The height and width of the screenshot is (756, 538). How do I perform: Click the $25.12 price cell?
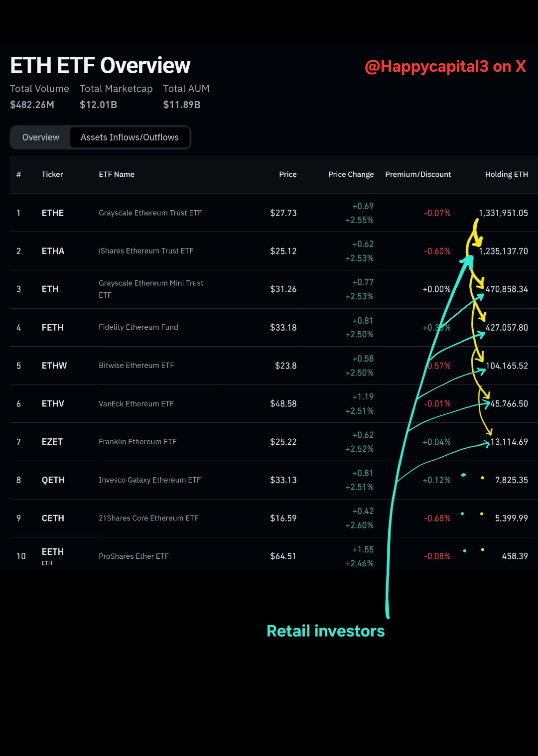[x=283, y=251]
